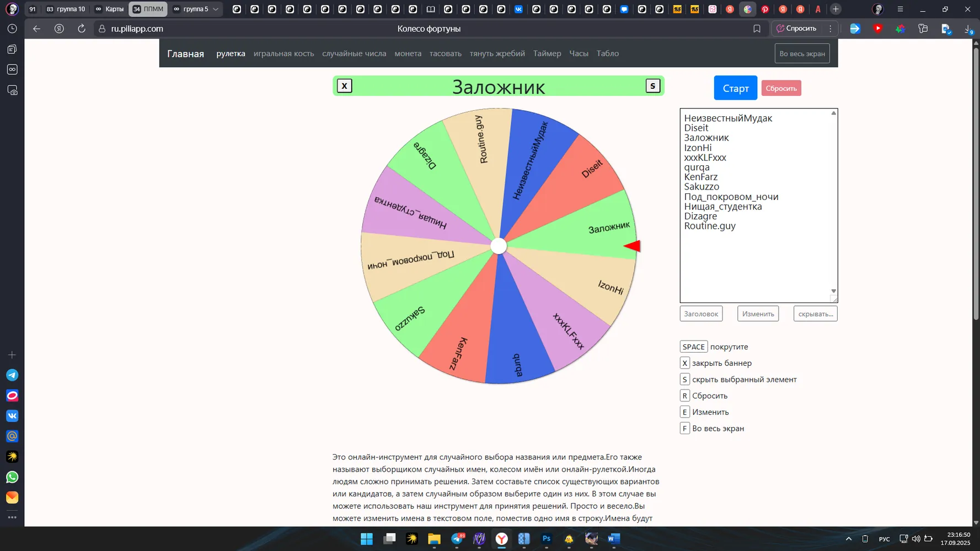
Task: Click the volume icon in the system tray
Action: (916, 539)
